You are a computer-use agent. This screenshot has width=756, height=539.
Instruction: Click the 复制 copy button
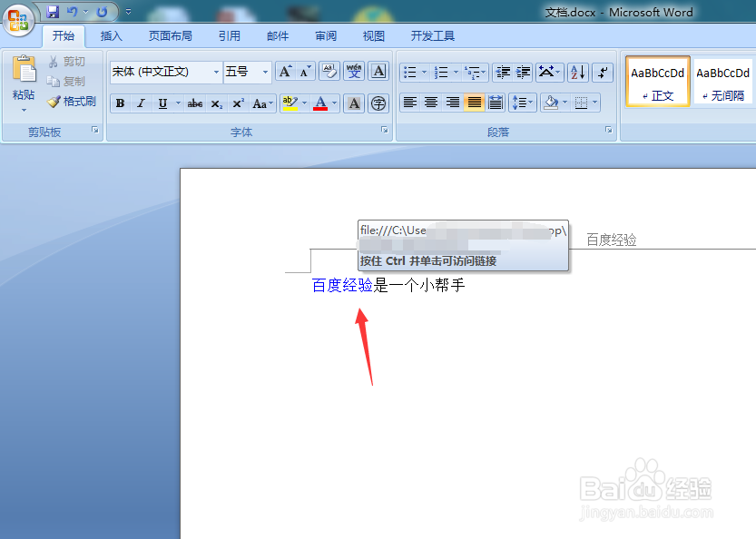[66, 82]
